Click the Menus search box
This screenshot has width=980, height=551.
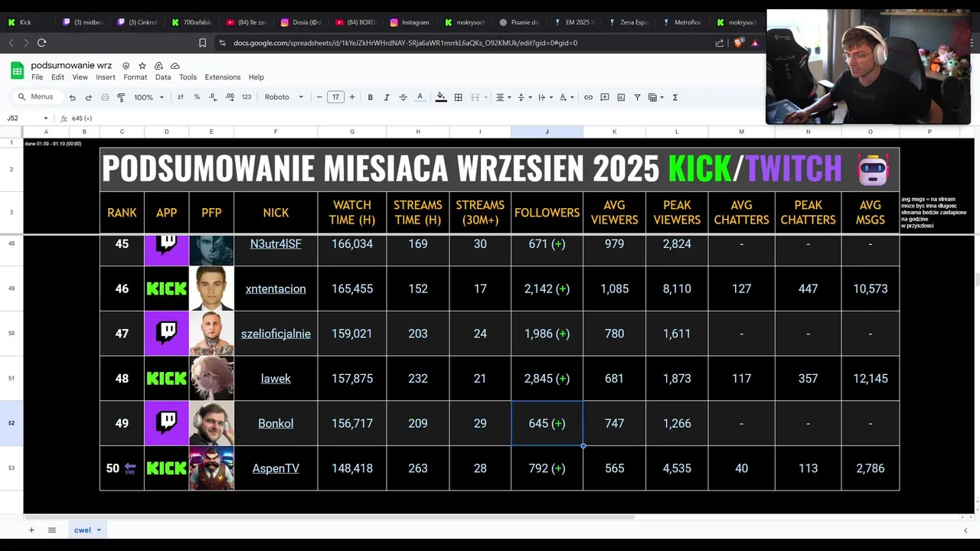(36, 97)
